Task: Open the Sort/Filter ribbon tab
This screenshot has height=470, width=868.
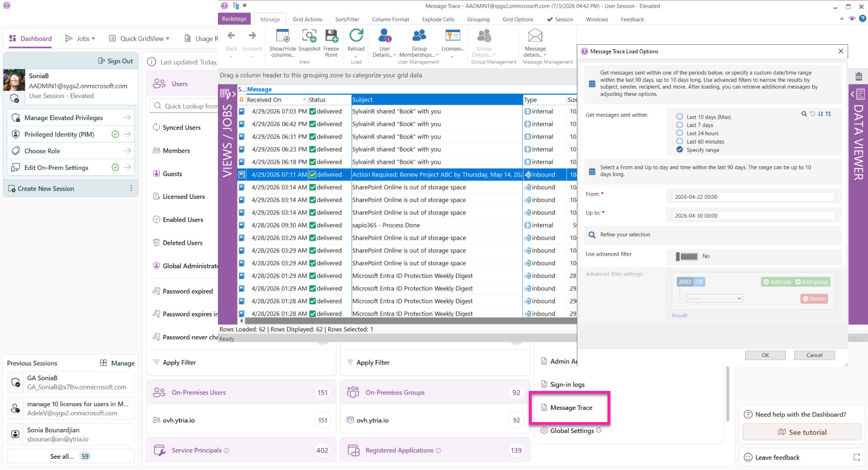Action: click(347, 19)
